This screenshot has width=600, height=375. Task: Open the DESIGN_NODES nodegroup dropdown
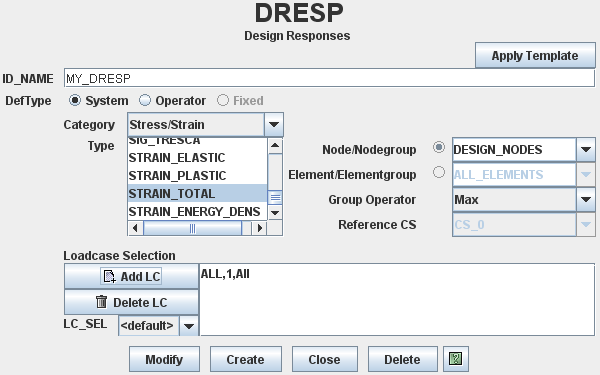[586, 150]
